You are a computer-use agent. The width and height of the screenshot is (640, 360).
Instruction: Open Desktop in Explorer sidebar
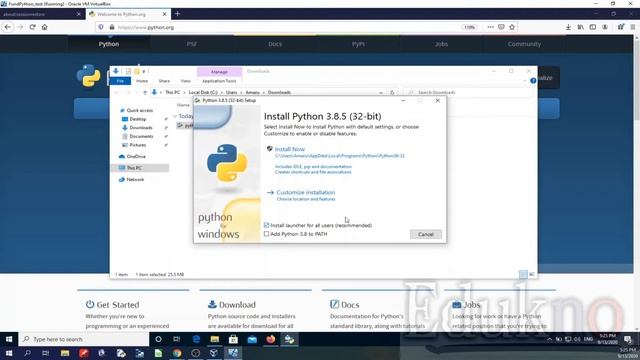point(138,119)
